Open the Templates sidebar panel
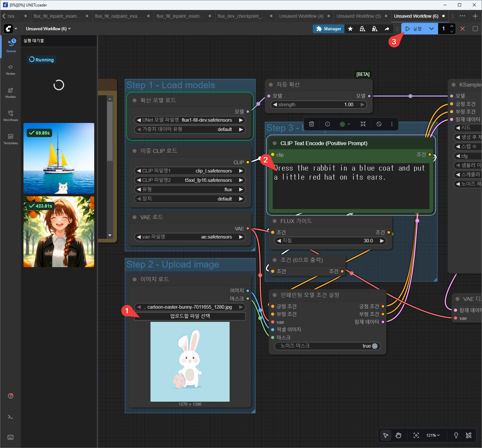The height and width of the screenshot is (448, 482). [x=11, y=139]
